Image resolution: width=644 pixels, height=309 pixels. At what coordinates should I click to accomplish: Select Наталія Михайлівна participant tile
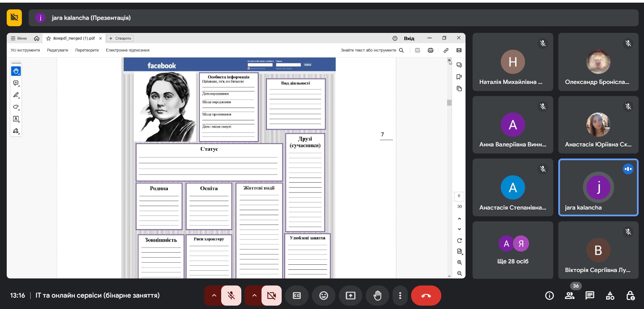[513, 62]
